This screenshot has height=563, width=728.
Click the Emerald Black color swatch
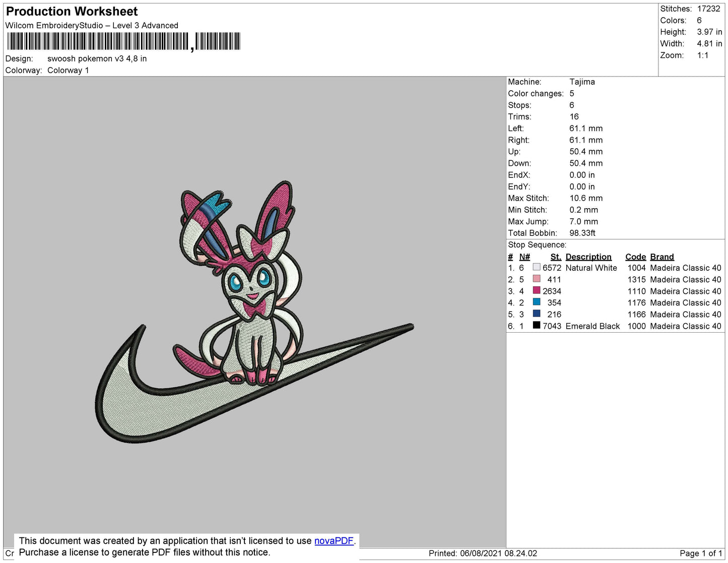point(537,326)
